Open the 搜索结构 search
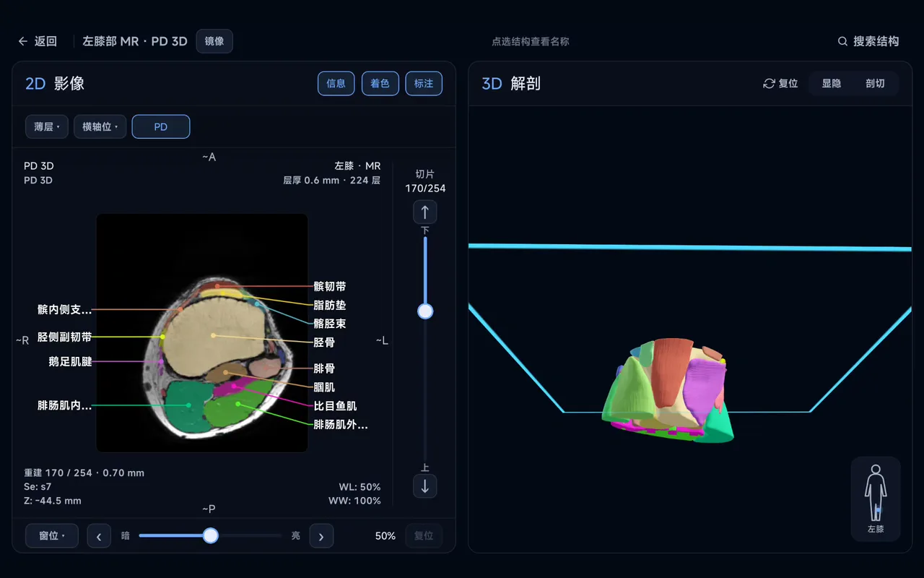Image resolution: width=924 pixels, height=578 pixels. [868, 41]
